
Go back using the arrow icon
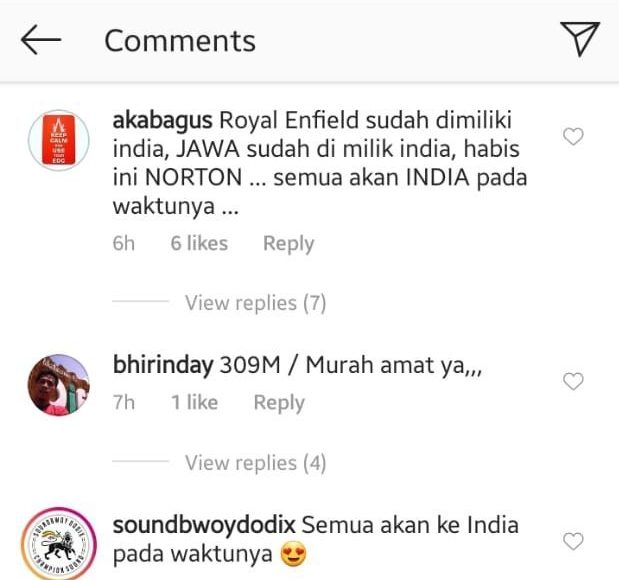[x=41, y=39]
